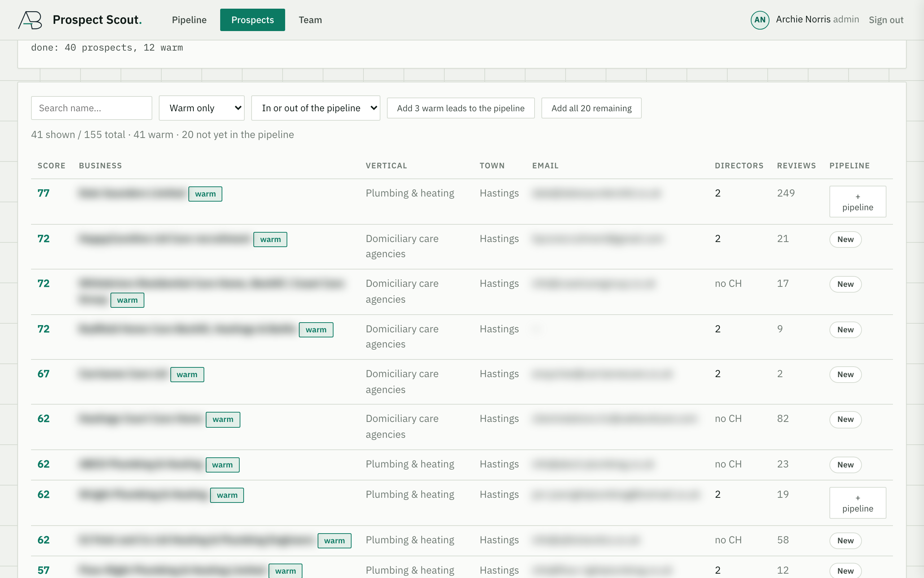The height and width of the screenshot is (578, 924).
Task: Click the warm tag on the 82-review row
Action: point(223,419)
